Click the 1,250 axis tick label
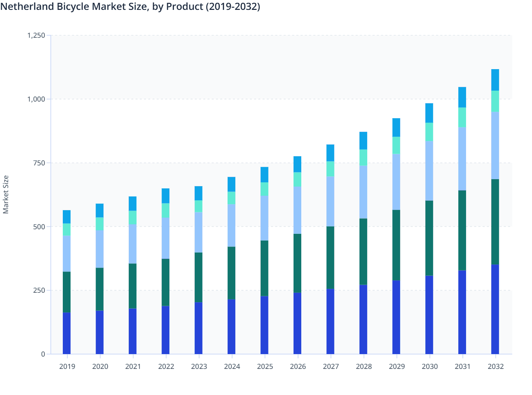 pos(36,35)
